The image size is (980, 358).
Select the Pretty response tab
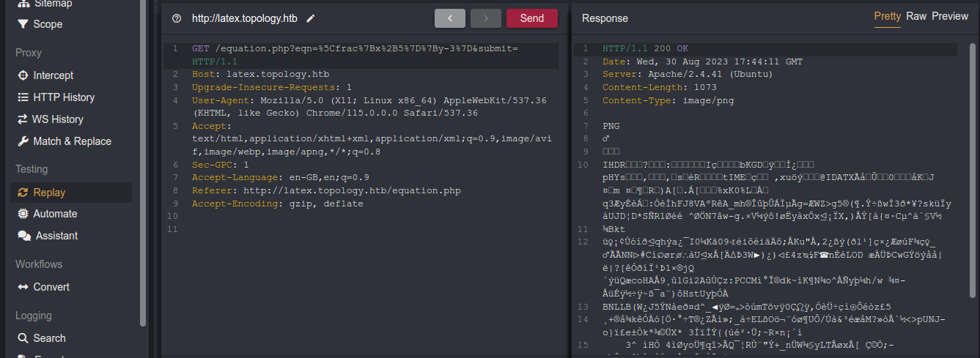coord(887,16)
